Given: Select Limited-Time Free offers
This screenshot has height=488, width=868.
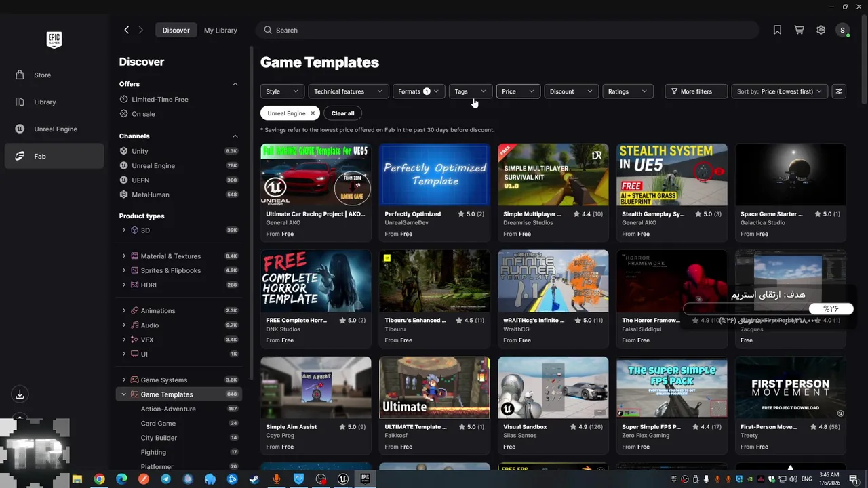Looking at the screenshot, I should click(160, 100).
